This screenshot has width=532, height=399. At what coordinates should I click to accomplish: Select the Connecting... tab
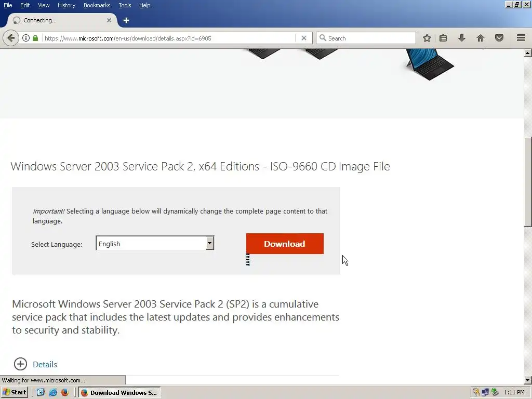coord(62,20)
